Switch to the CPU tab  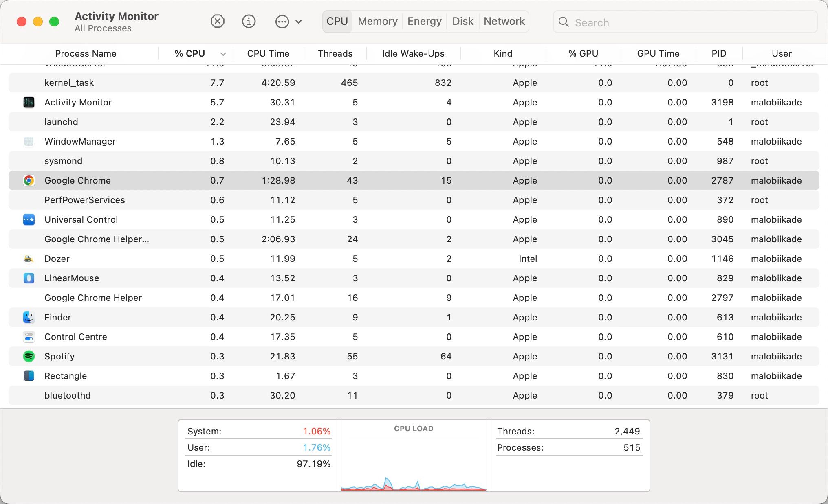337,22
